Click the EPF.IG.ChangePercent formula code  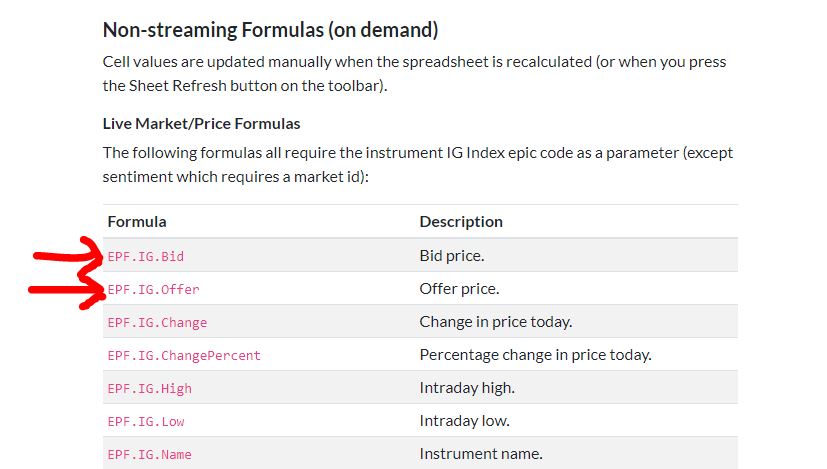[x=184, y=355]
